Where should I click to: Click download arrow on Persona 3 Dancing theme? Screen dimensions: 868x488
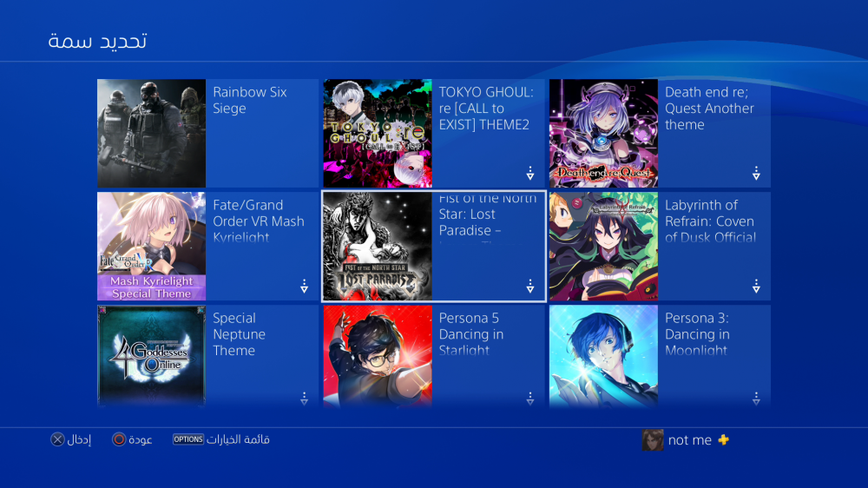[x=756, y=399]
